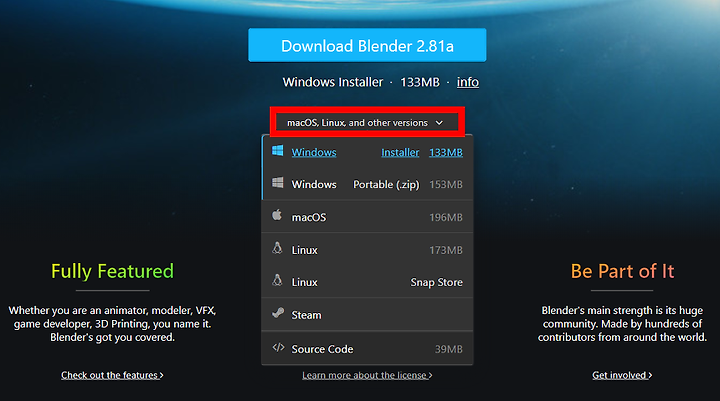The image size is (720, 401).
Task: Click the Be Part of It heading
Action: click(x=622, y=271)
